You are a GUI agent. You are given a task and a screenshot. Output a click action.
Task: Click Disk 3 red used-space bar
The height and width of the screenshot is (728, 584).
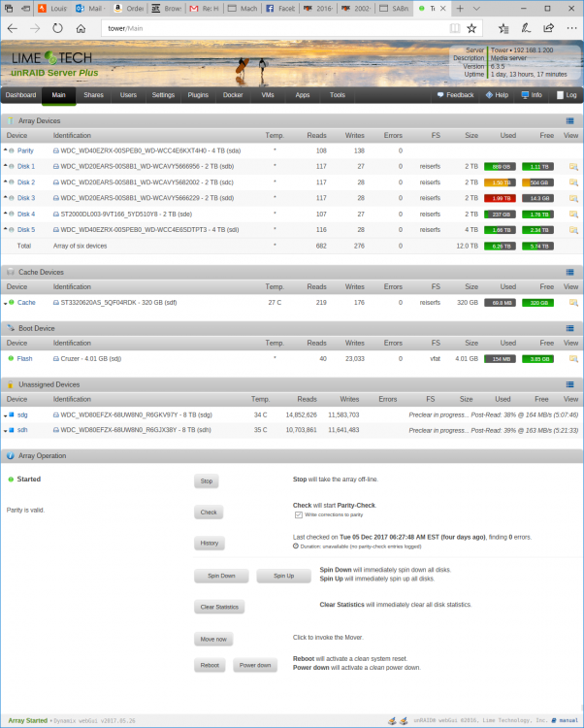click(x=500, y=198)
